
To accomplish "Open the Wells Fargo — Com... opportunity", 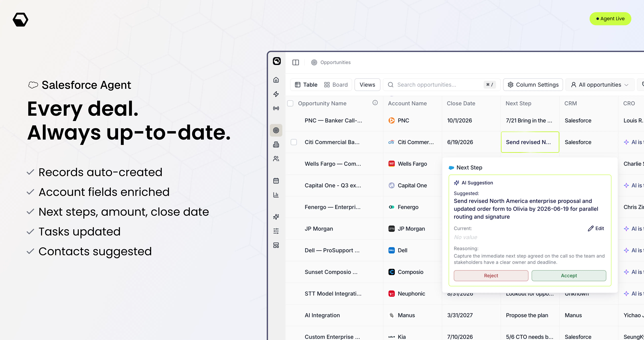I will (x=333, y=164).
